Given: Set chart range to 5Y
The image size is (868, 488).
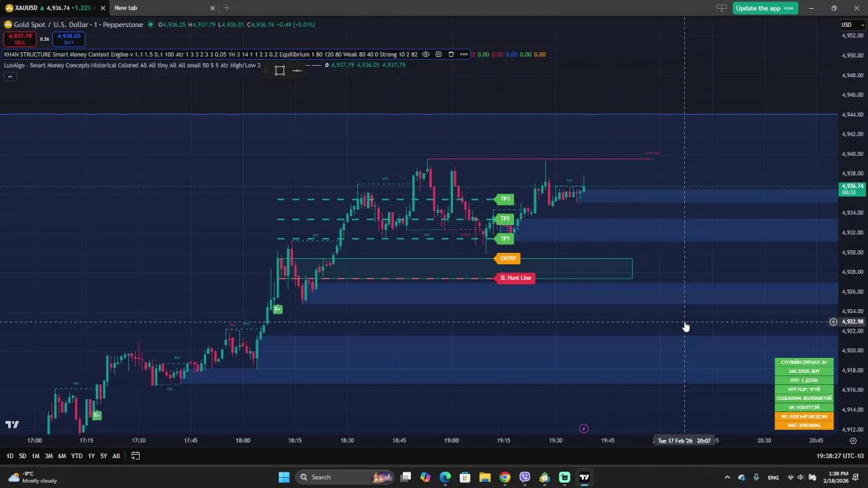Looking at the screenshot, I should [103, 456].
